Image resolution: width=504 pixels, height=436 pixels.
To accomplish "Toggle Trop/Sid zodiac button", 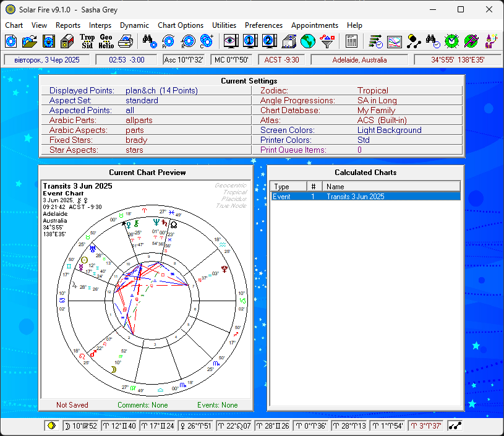I will (x=87, y=41).
